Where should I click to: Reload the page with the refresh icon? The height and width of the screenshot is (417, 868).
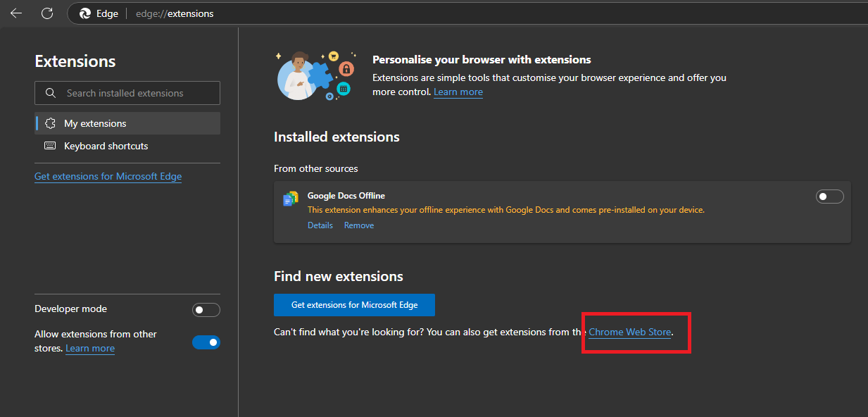coord(47,13)
